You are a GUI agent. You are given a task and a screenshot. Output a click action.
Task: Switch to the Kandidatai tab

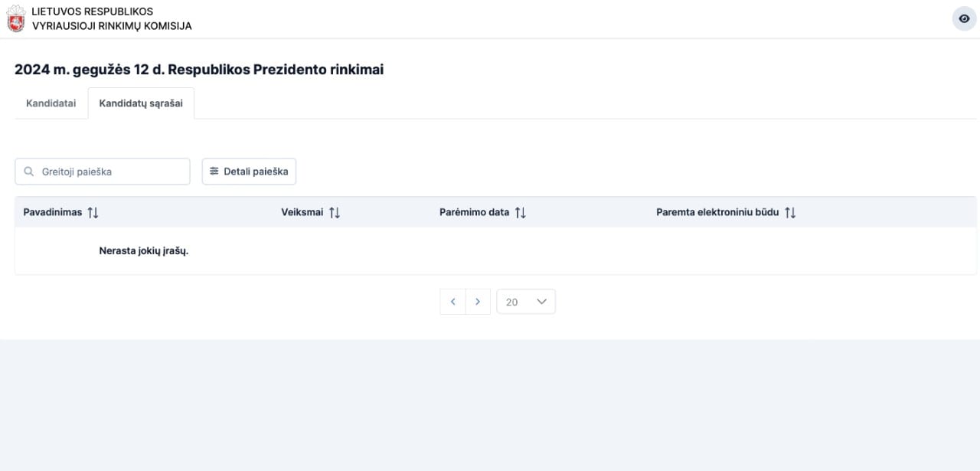tap(51, 103)
